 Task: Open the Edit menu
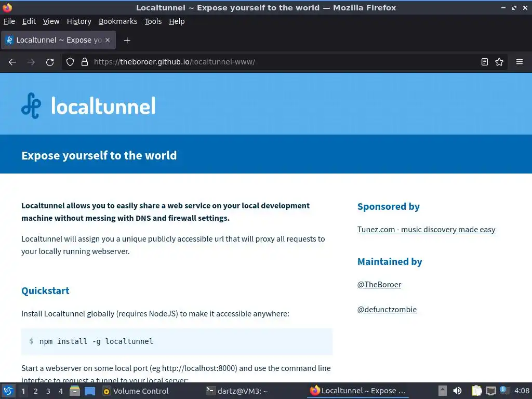(x=29, y=21)
